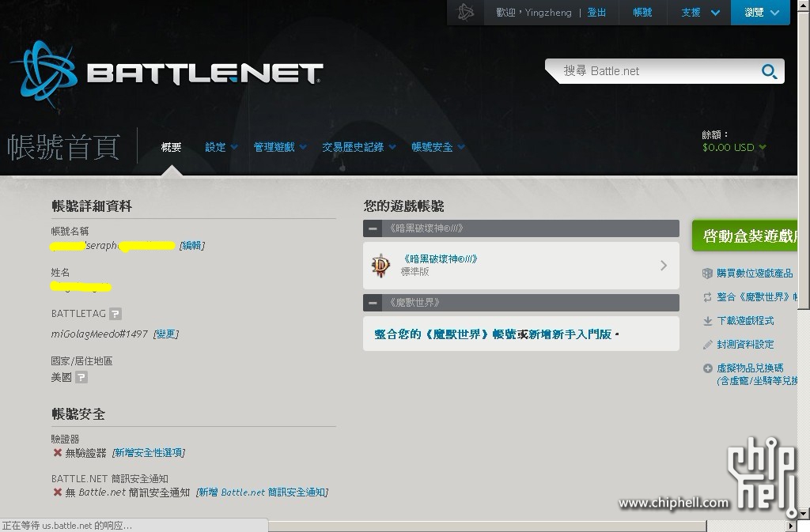Viewport: 810px width, 532px height.
Task: Open the 支援 dropdown in top bar
Action: [x=700, y=13]
